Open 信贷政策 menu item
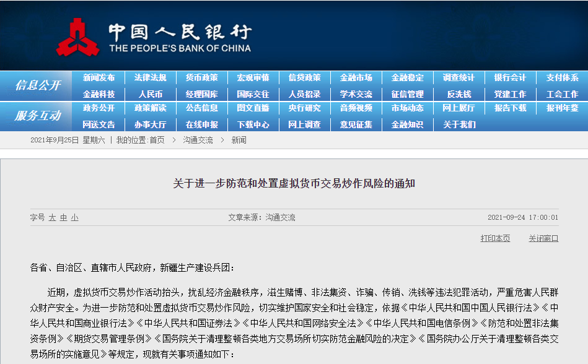Image resolution: width=588 pixels, height=364 pixels. click(304, 77)
